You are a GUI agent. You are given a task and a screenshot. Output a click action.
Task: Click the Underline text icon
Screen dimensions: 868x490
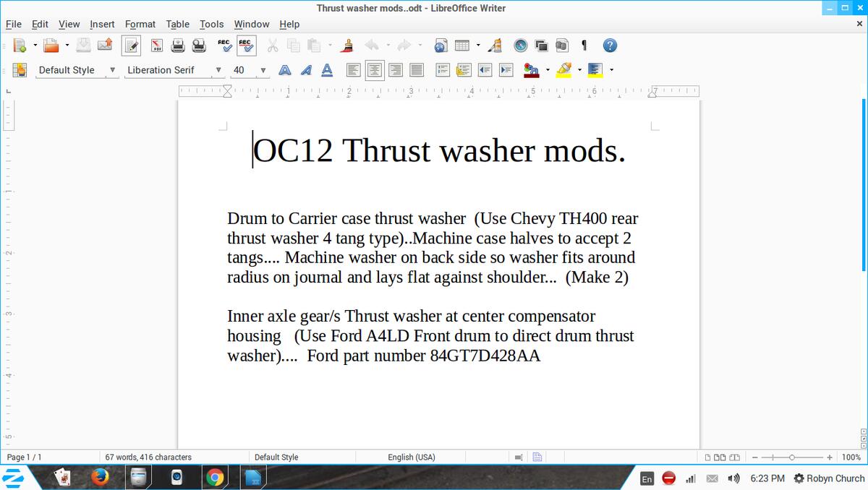tap(327, 70)
